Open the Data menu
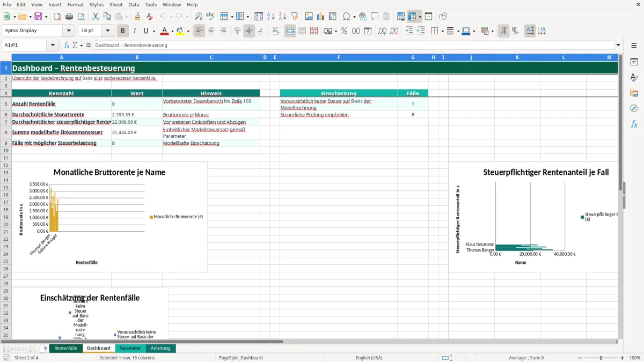This screenshot has width=644, height=362. click(x=134, y=4)
